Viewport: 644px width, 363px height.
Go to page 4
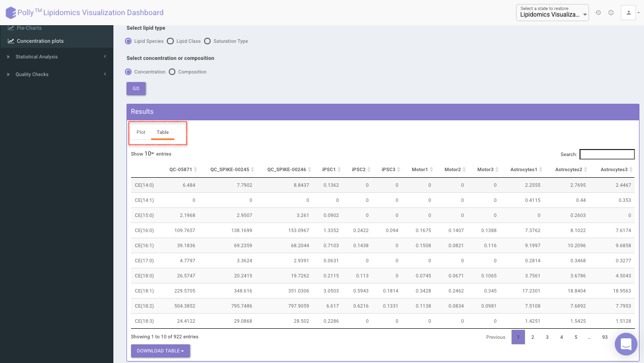coord(561,337)
